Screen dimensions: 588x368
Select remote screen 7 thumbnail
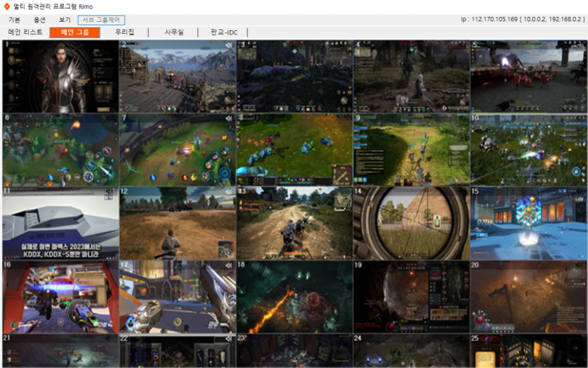click(x=177, y=150)
